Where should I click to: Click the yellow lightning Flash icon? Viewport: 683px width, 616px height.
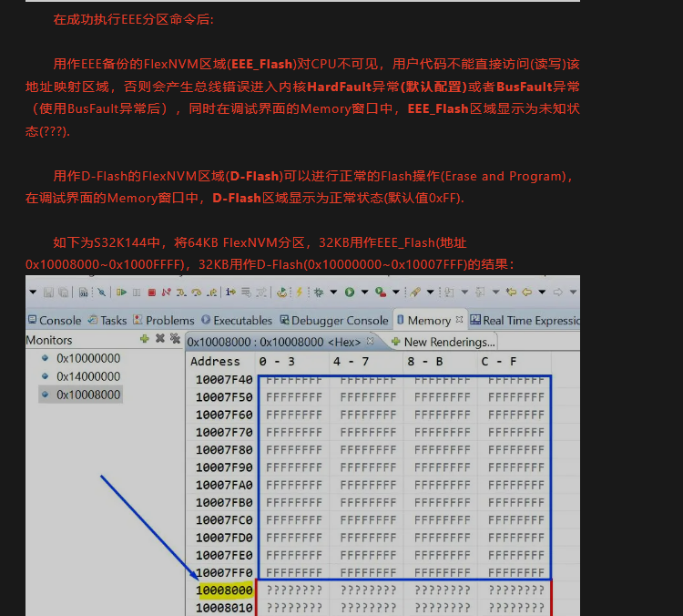click(x=300, y=293)
